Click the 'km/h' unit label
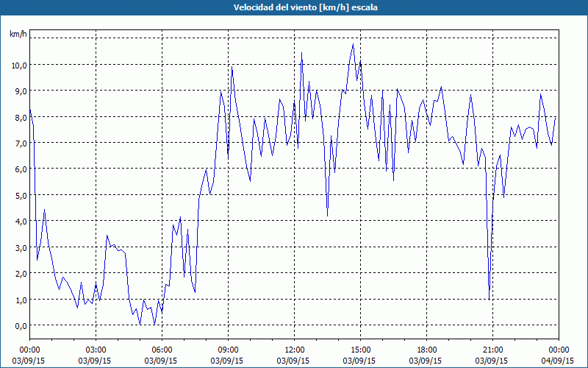Image resolution: width=588 pixels, height=368 pixels. click(18, 34)
